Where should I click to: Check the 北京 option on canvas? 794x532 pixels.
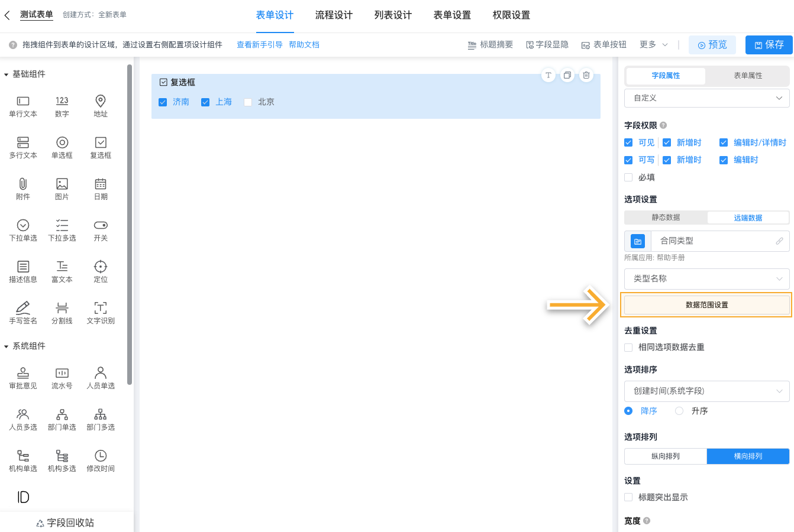coord(248,102)
